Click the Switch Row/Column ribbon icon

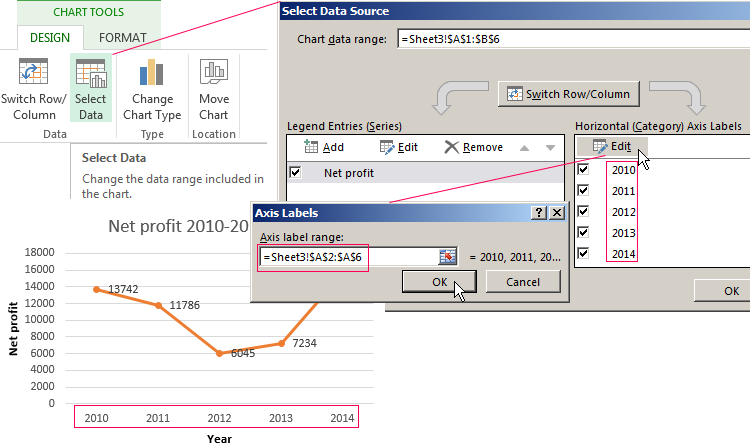[34, 74]
